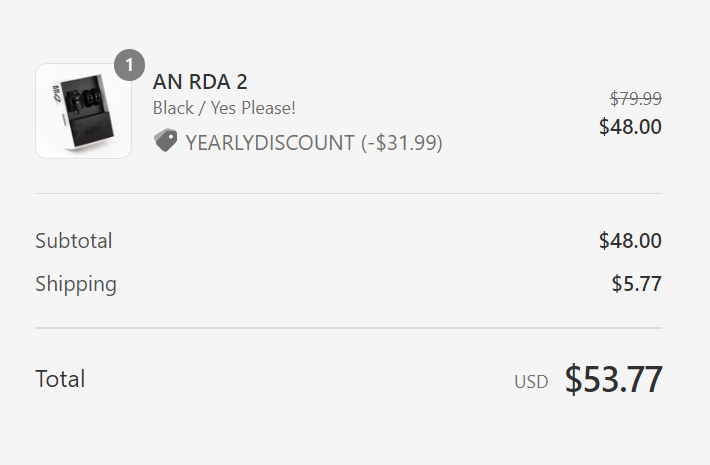
Task: Click the divider line below the product
Action: (349, 193)
